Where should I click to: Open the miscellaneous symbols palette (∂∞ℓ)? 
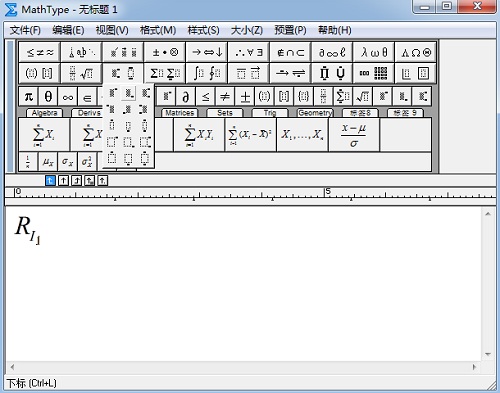tap(332, 52)
